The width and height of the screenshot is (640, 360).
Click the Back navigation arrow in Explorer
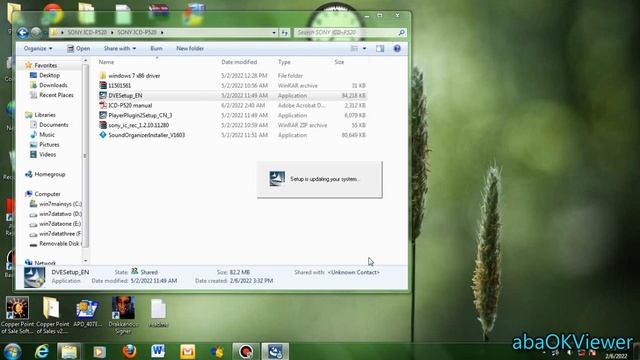pos(22,32)
